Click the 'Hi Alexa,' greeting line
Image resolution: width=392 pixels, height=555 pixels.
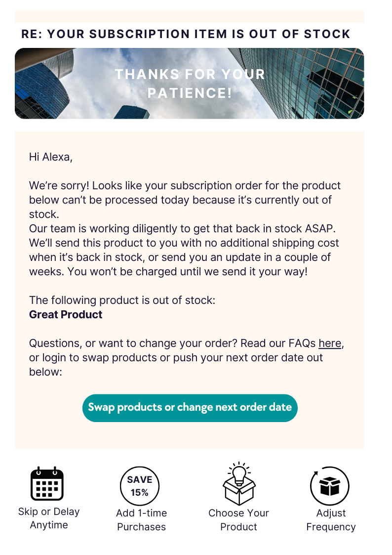tap(50, 157)
